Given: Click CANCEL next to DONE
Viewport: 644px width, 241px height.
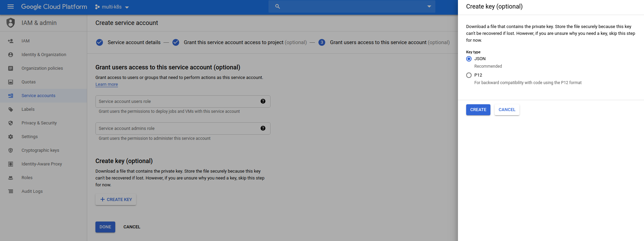Looking at the screenshot, I should coord(132,227).
